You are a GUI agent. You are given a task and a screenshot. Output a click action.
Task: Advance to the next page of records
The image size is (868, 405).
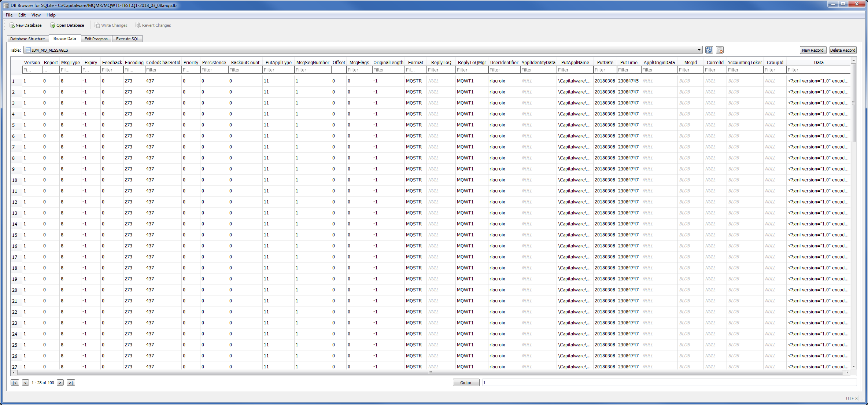point(60,383)
